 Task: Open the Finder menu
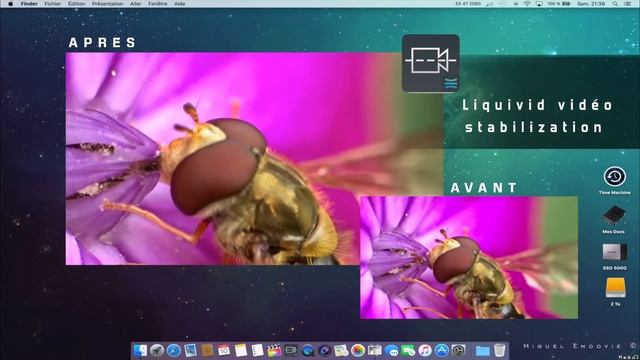[x=29, y=4]
